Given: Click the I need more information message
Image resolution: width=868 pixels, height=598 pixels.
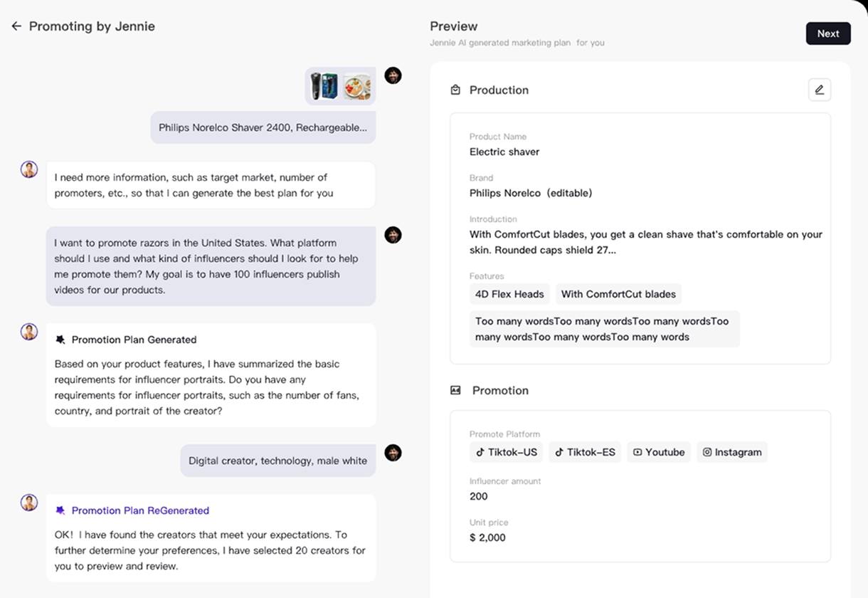Looking at the screenshot, I should click(x=211, y=185).
